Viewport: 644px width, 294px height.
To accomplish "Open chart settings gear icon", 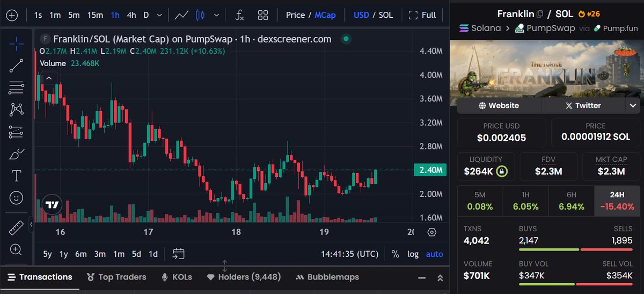I will click(432, 232).
